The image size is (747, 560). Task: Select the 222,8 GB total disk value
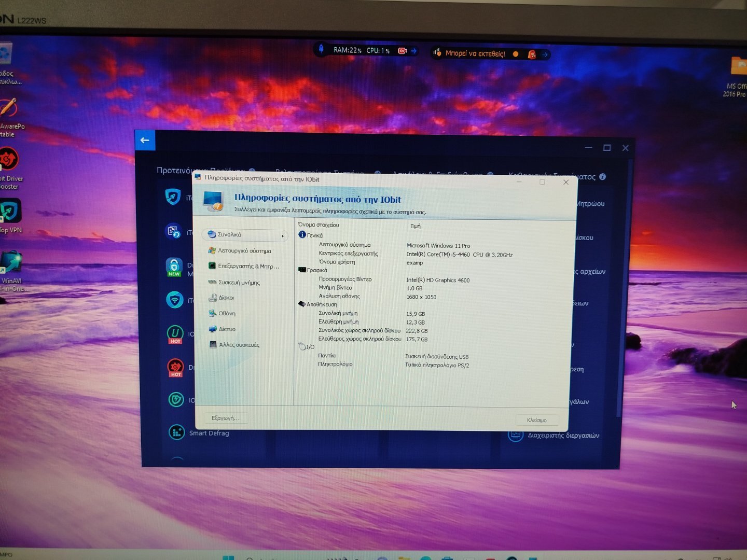[x=417, y=331]
